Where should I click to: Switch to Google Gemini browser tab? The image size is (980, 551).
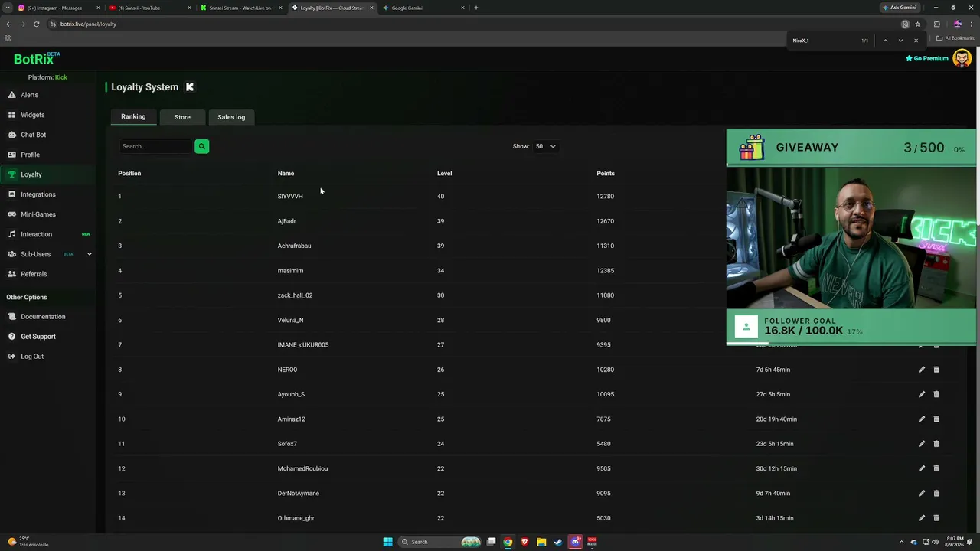423,8
